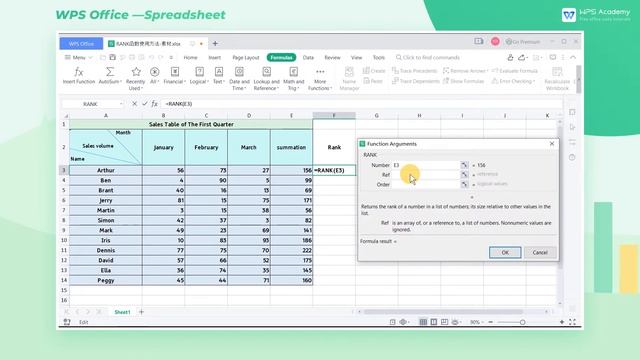Open AutoSum function menu
The image size is (640, 360).
[x=110, y=76]
